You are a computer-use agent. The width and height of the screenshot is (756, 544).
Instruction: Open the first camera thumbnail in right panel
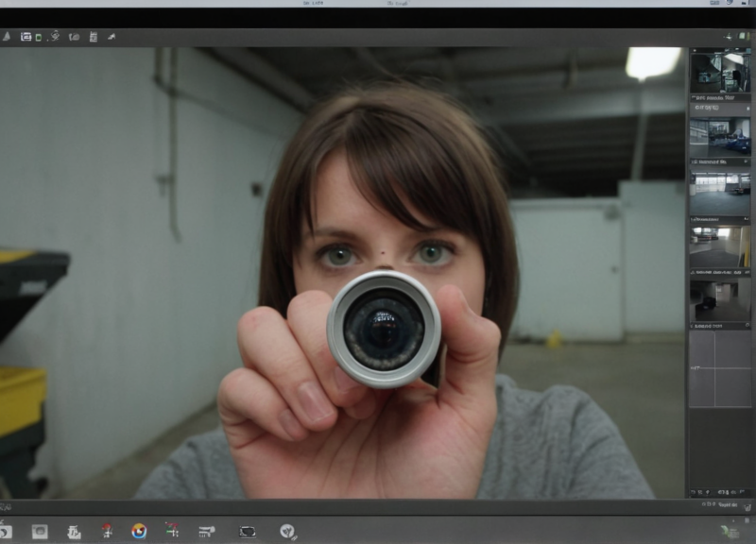719,72
